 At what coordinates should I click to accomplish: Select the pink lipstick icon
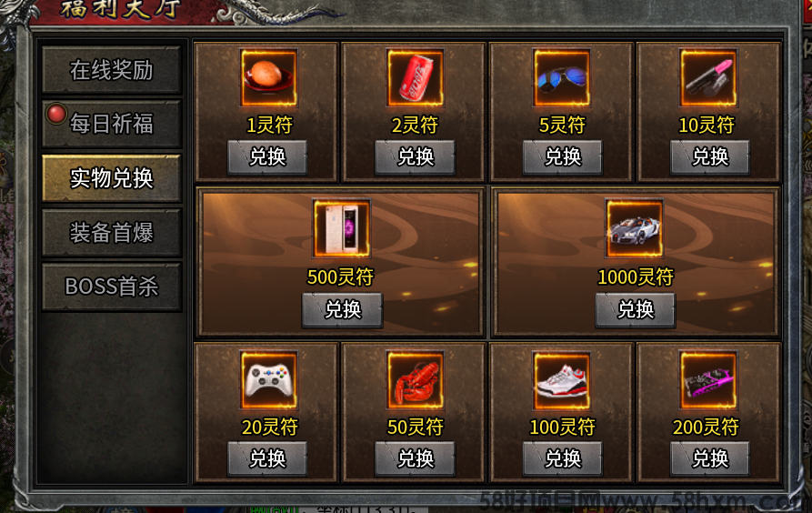[708, 77]
